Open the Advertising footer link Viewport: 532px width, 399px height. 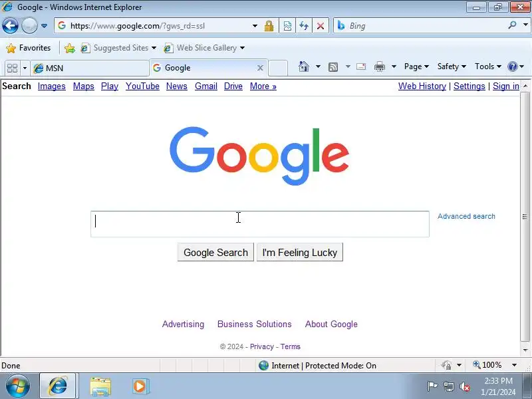click(x=184, y=324)
